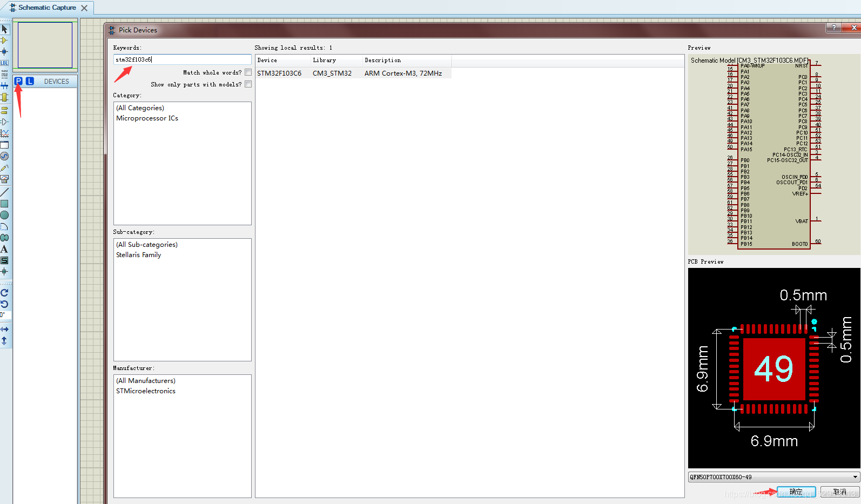Toggle Show only parts with models checkbox
The width and height of the screenshot is (861, 504).
click(x=248, y=84)
